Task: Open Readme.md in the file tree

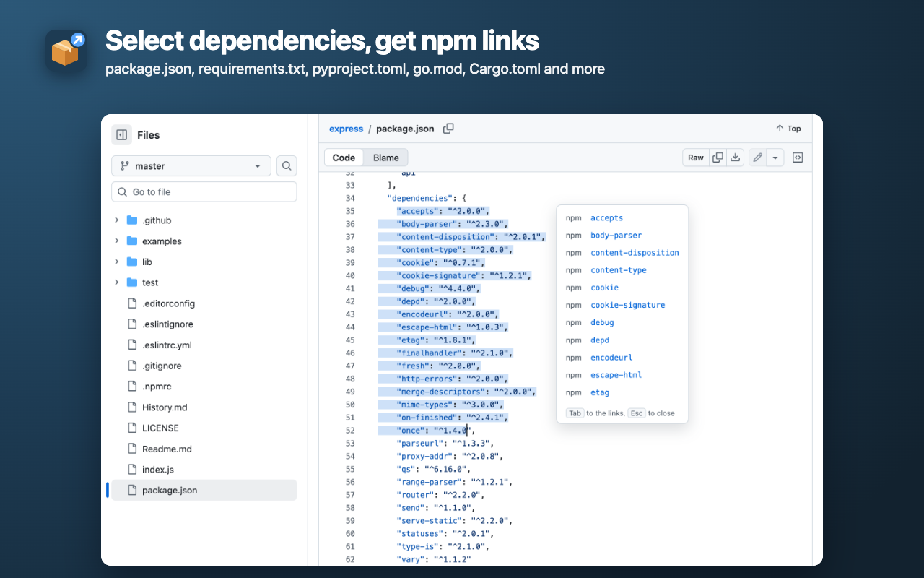Action: pos(167,449)
